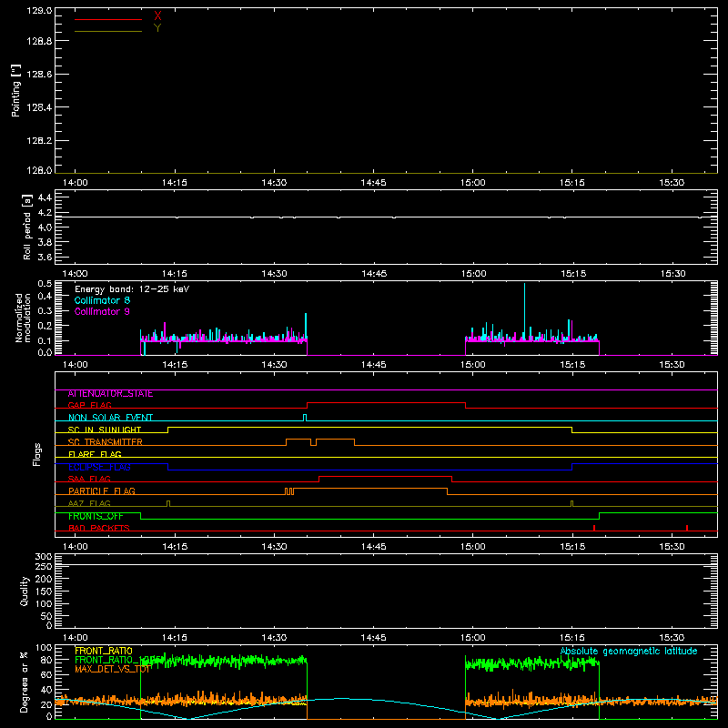Screen dimensions: 728x728
Task: Click the Normalized modulation axis title
Action: pos(22,318)
